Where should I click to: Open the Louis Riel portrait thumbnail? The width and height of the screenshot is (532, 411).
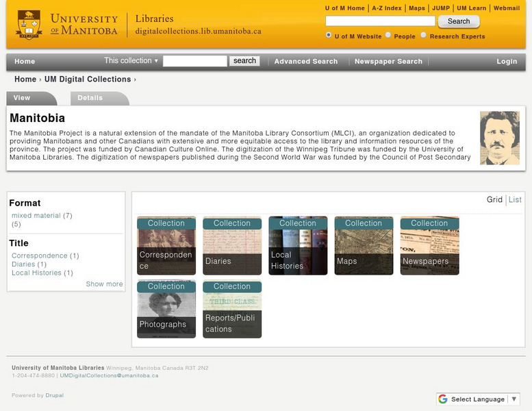pyautogui.click(x=499, y=138)
